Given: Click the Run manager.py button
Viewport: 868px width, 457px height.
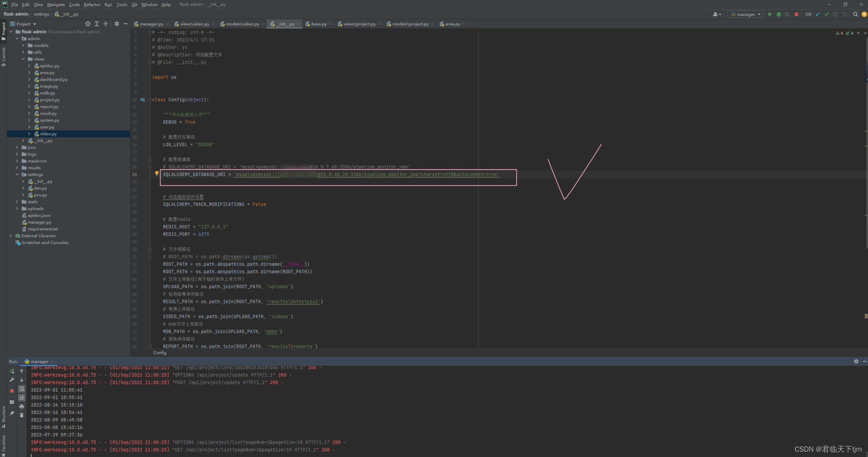Looking at the screenshot, I should point(770,14).
